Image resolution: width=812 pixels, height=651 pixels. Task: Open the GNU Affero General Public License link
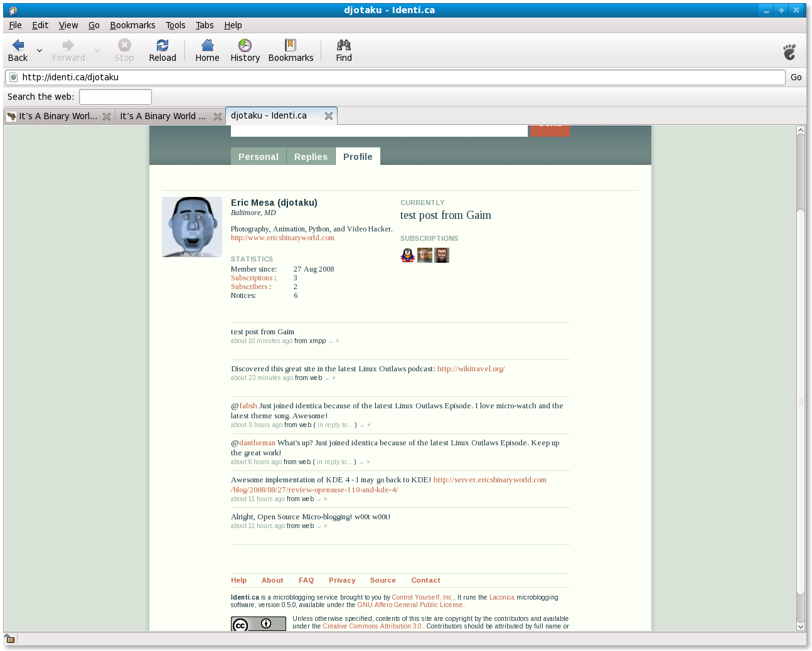[410, 605]
